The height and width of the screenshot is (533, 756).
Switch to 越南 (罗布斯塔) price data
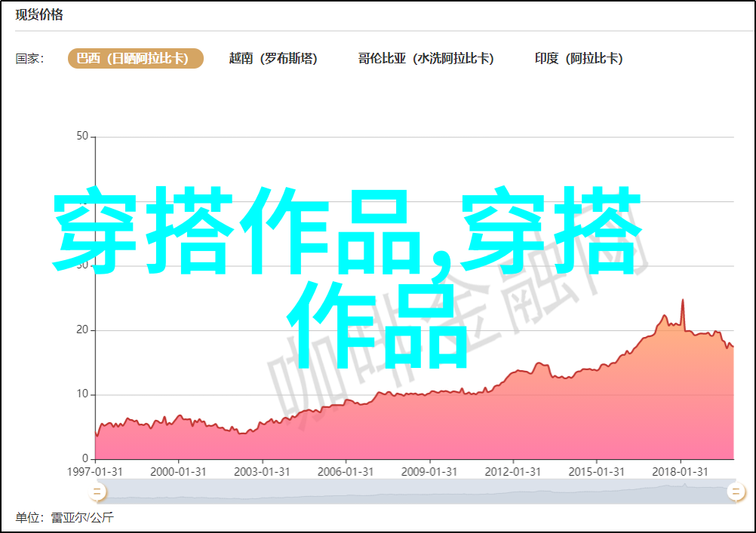(x=273, y=59)
